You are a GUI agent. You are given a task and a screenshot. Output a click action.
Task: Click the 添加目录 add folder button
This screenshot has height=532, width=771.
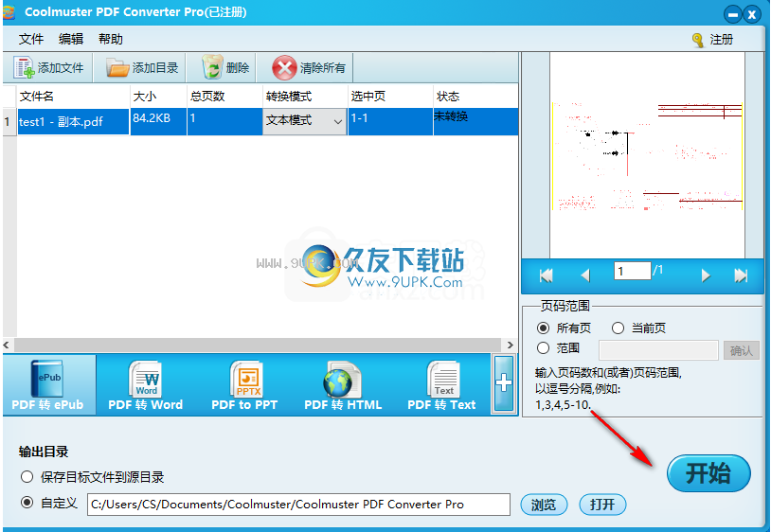pyautogui.click(x=142, y=68)
